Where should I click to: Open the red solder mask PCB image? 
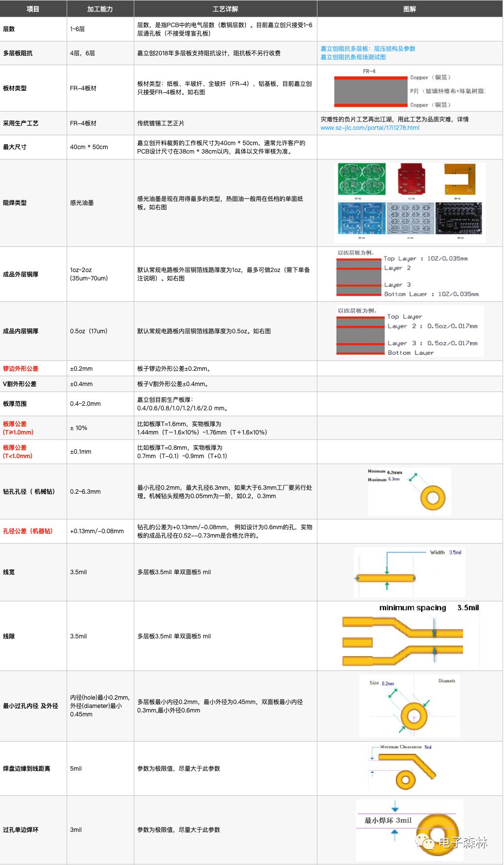(x=411, y=180)
